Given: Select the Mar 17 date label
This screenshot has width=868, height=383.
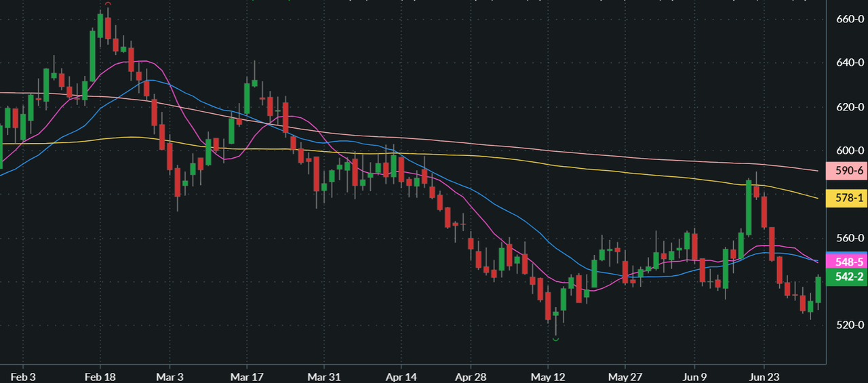Looking at the screenshot, I should (248, 376).
